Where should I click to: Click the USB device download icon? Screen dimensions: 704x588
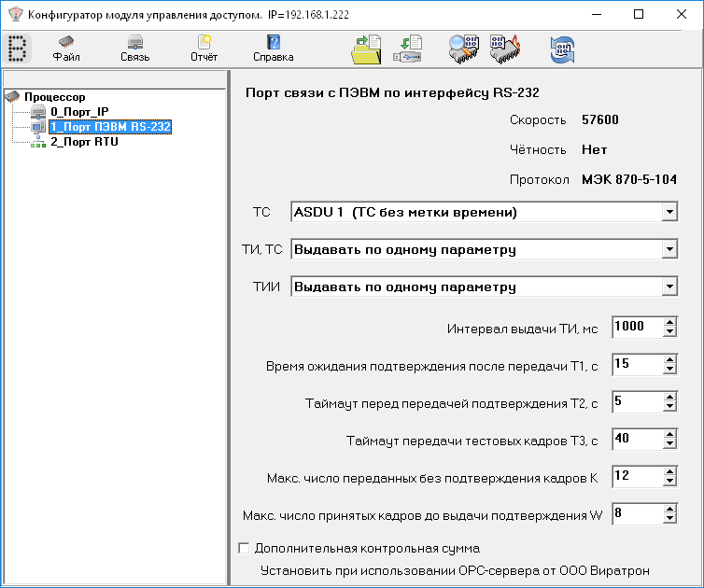click(409, 49)
